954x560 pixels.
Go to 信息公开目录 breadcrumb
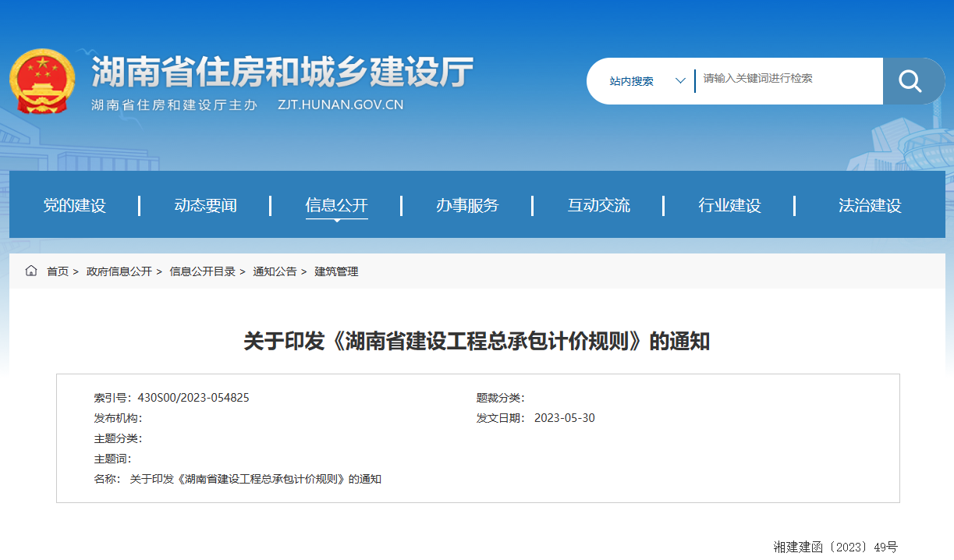pyautogui.click(x=202, y=271)
